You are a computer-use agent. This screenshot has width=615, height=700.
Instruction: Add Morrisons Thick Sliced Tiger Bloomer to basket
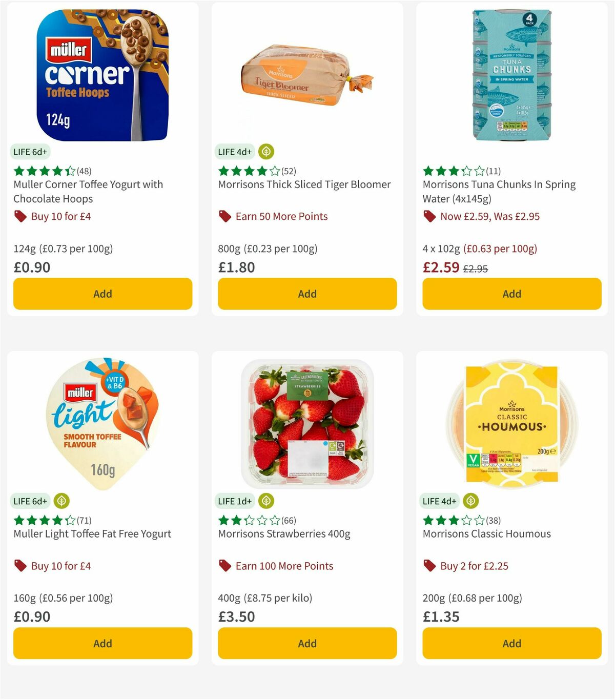(x=307, y=294)
